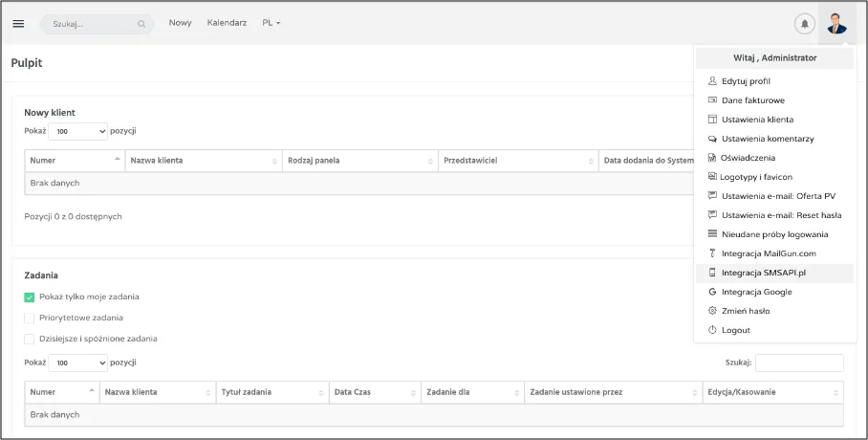868x440 pixels.
Task: Open Logotypy i favicon settings
Action: (774, 177)
